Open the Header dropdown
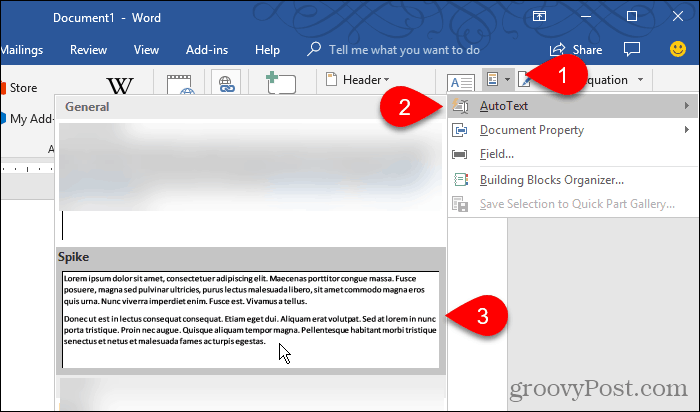 point(358,80)
